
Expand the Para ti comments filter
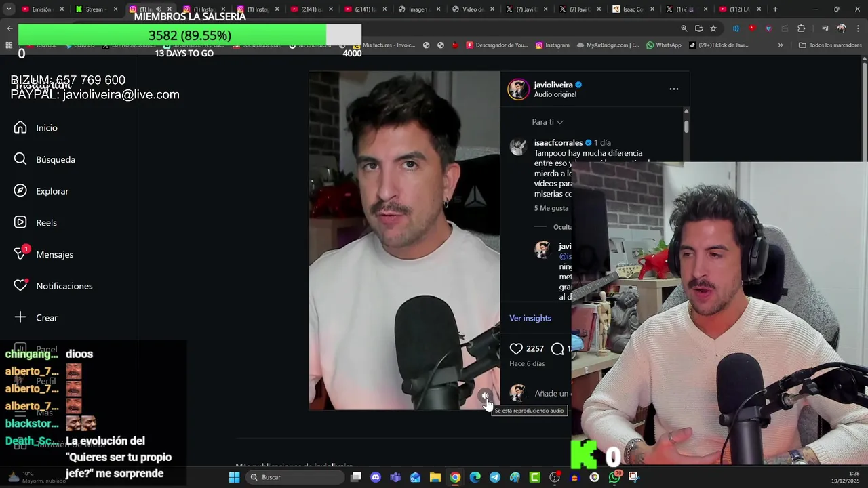click(x=547, y=122)
